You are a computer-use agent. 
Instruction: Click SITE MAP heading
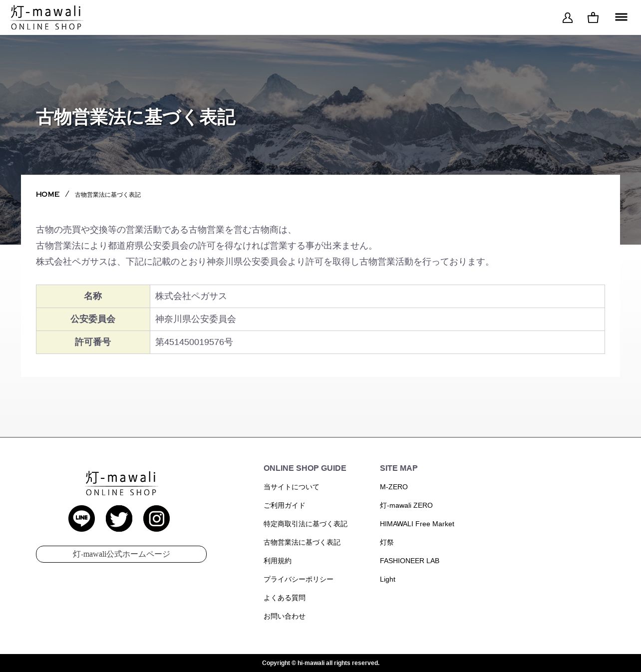point(399,468)
